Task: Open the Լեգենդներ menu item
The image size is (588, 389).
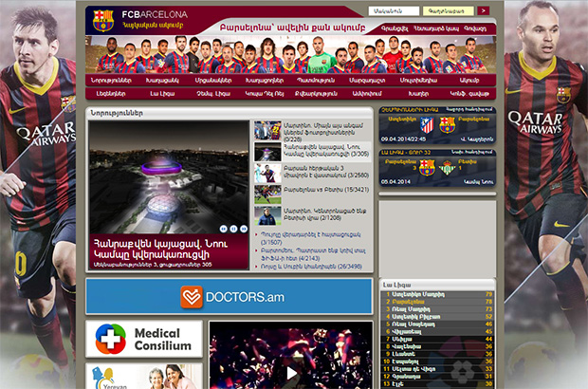Action: (111, 93)
